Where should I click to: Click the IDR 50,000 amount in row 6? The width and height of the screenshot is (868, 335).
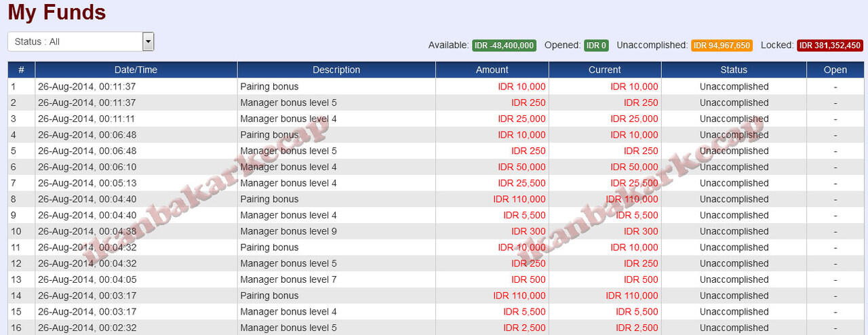(521, 167)
